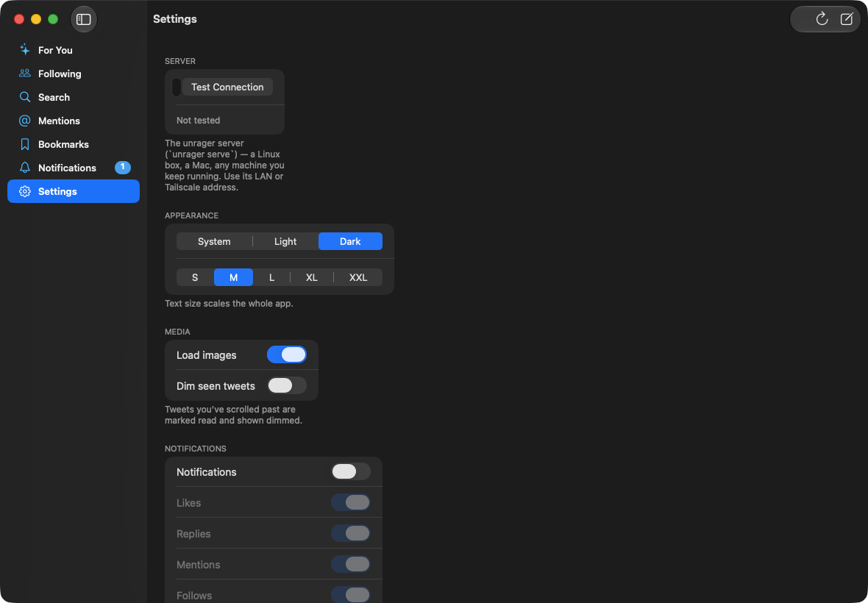Click the Settings window title

(x=175, y=19)
